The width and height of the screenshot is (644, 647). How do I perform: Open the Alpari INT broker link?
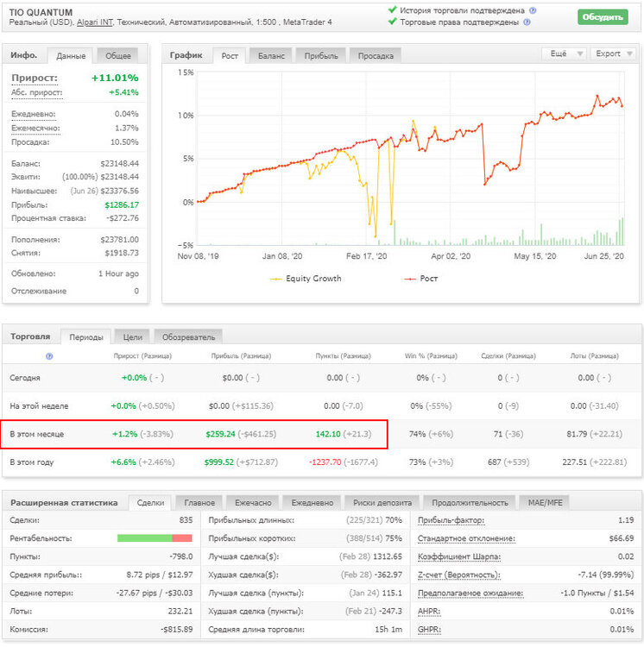[x=95, y=22]
